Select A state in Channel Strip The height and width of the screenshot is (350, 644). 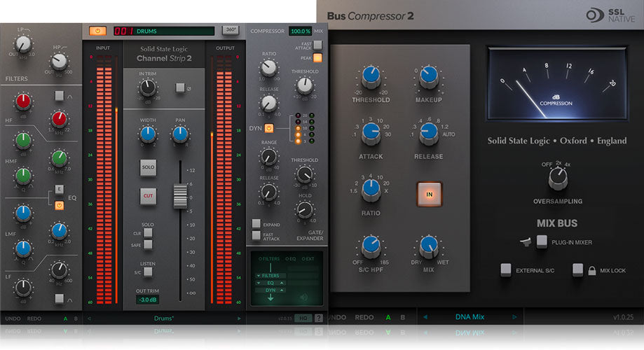coord(65,318)
